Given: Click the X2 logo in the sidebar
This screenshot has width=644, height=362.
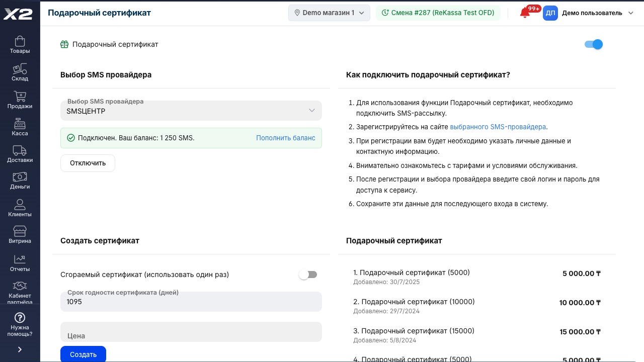Looking at the screenshot, I should (x=18, y=14).
